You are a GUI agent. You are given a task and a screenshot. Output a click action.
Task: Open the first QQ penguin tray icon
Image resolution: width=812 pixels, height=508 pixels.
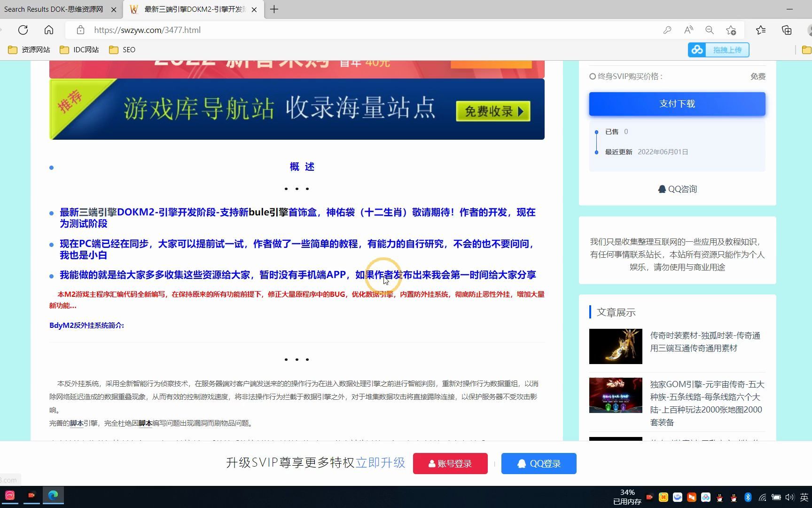click(720, 497)
